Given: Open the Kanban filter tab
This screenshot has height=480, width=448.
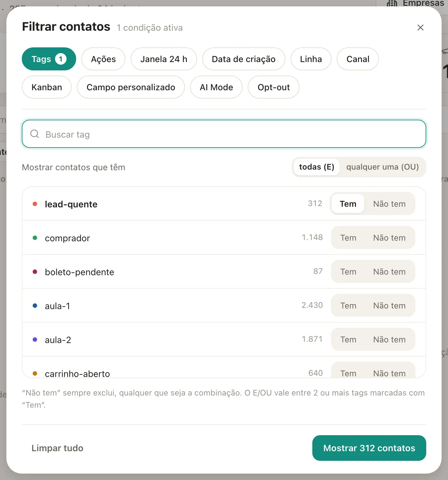Looking at the screenshot, I should [47, 87].
